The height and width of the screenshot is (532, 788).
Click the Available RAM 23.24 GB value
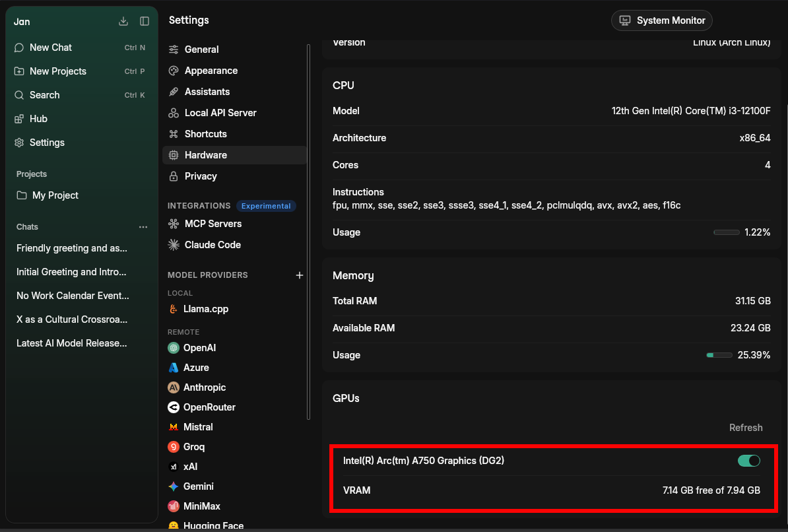pyautogui.click(x=750, y=328)
